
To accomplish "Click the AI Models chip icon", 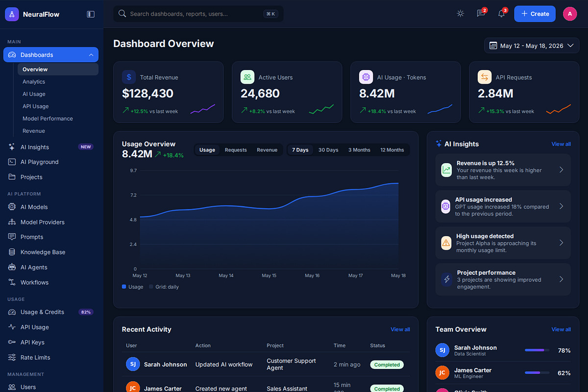I will click(12, 207).
